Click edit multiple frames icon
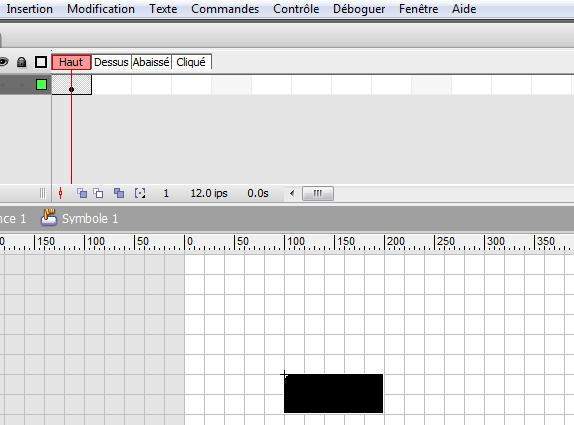Screen dimensions: 574x425 click(119, 193)
